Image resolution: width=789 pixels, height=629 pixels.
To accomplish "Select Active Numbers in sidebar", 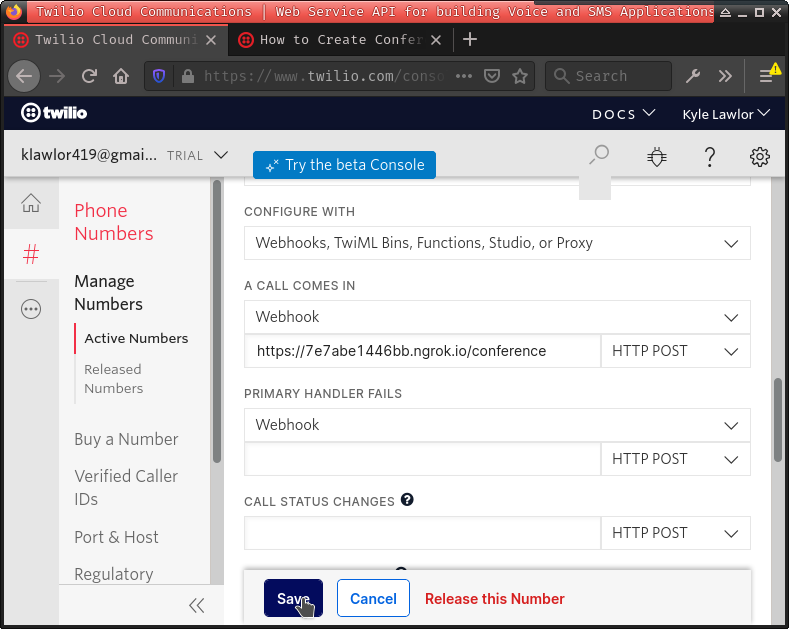I will (x=136, y=338).
